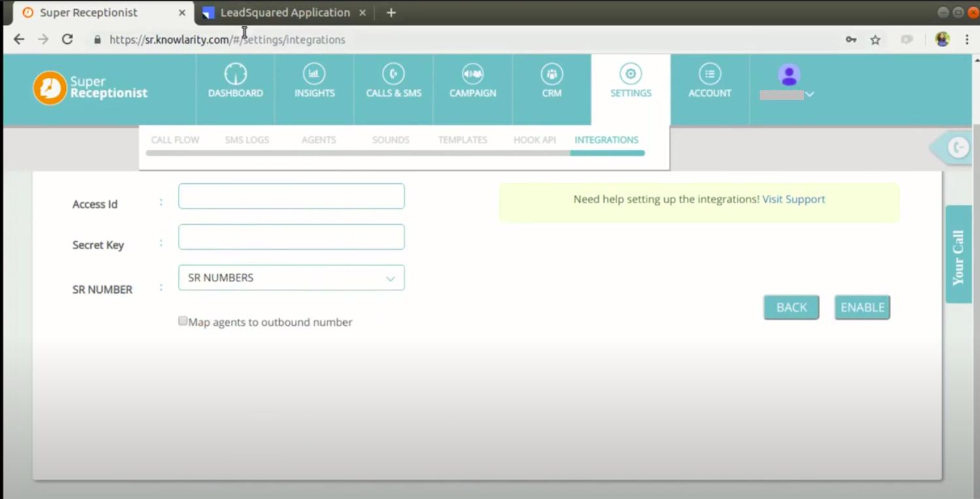This screenshot has width=980, height=499.
Task: Click the BACK button
Action: pyautogui.click(x=791, y=307)
